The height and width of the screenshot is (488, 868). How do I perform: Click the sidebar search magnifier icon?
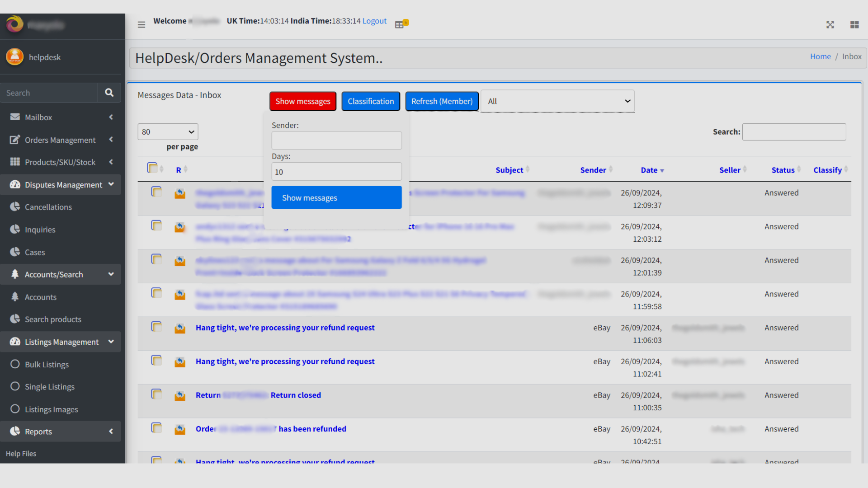click(109, 93)
